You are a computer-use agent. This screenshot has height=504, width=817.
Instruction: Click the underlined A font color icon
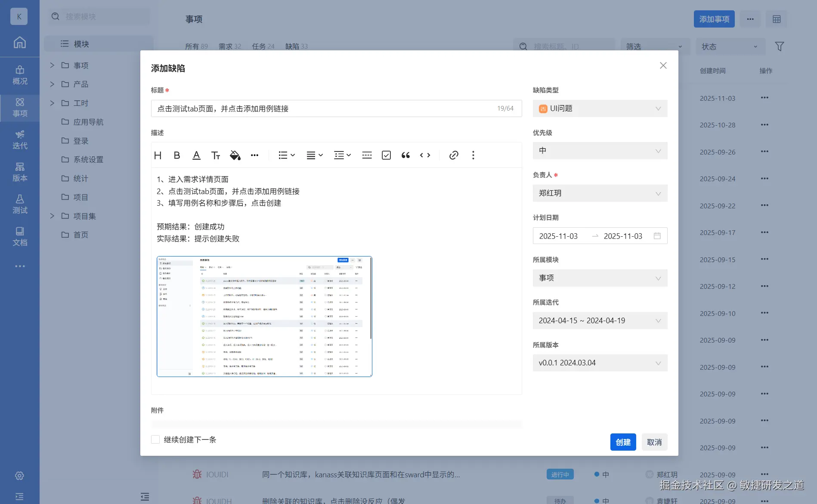click(196, 155)
